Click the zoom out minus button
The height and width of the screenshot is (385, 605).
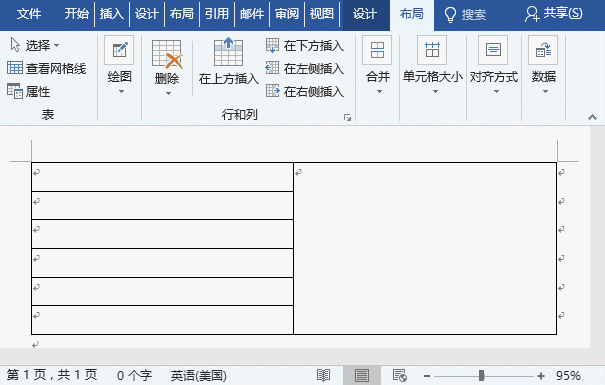coord(427,376)
